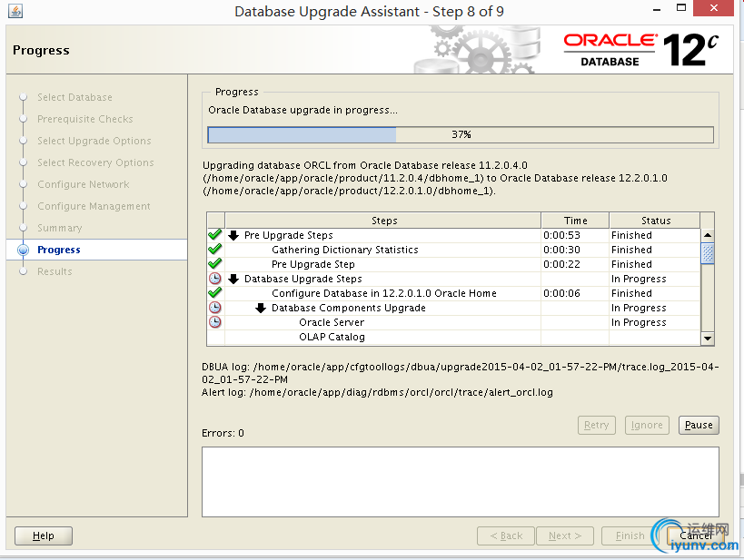This screenshot has height=560, width=744.
Task: Click the 37% upgrade progress bar
Action: click(461, 134)
